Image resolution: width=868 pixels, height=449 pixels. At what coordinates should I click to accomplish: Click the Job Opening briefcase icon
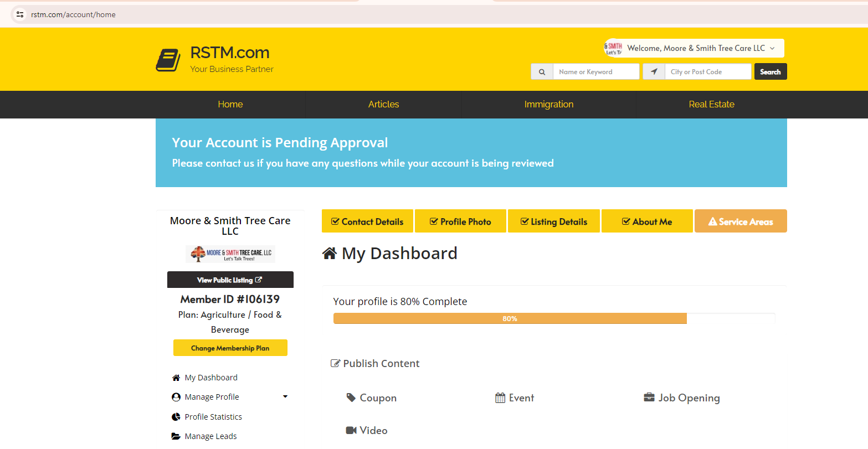(649, 398)
